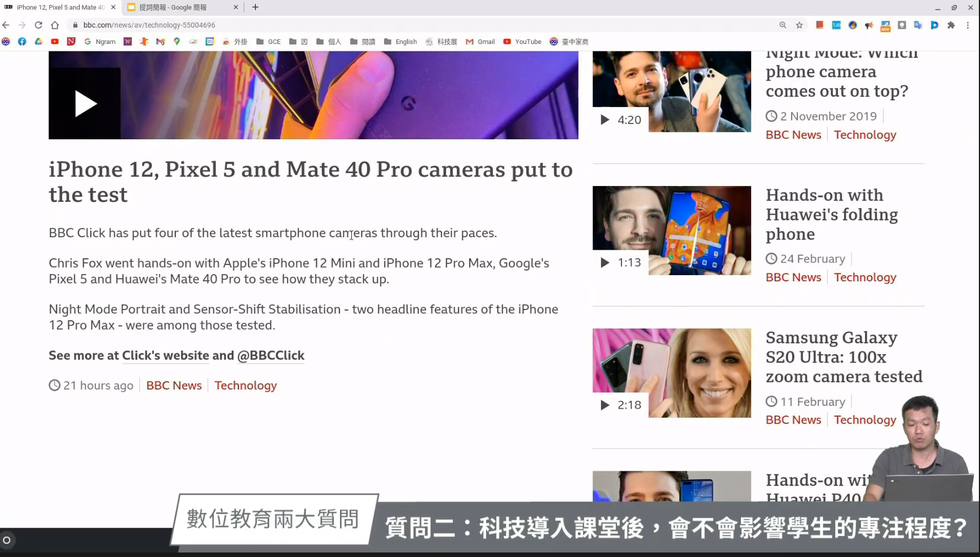Click BBC News tag under Night Mode story

[x=793, y=135]
